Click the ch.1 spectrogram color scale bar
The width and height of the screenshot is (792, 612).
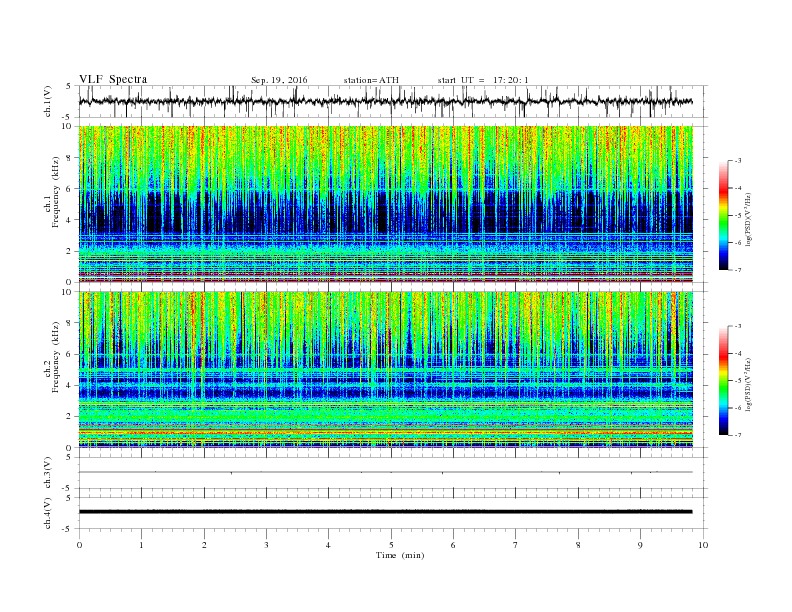point(723,215)
